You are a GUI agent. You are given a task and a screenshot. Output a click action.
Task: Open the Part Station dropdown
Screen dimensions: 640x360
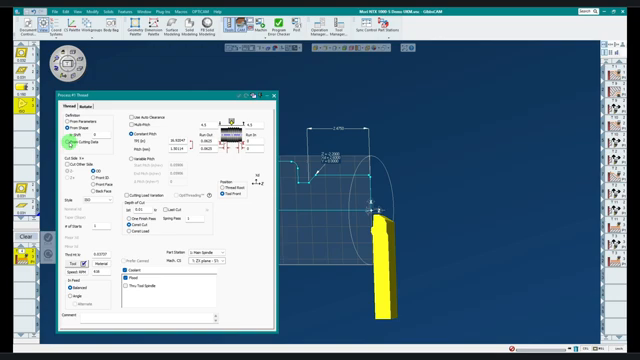(x=207, y=253)
